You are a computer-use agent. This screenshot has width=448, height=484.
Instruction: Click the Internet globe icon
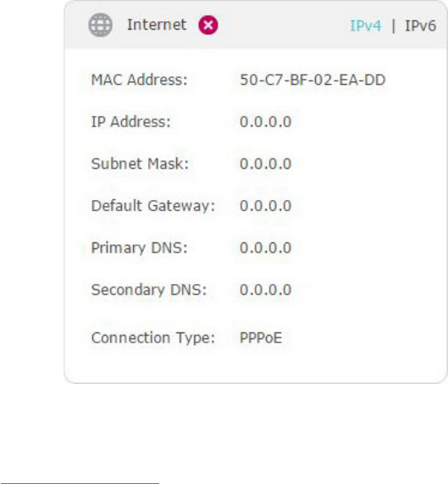(100, 25)
